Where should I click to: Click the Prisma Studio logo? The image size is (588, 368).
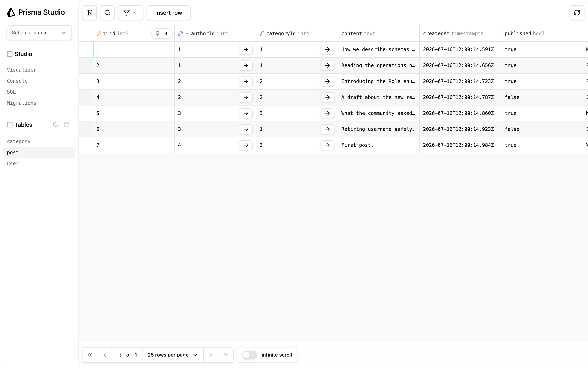coord(36,12)
